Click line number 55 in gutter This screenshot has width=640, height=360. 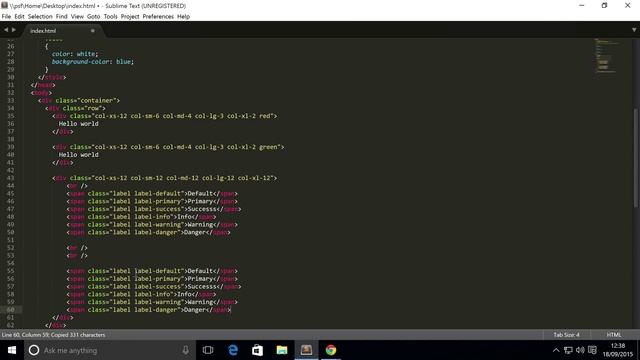[11, 271]
